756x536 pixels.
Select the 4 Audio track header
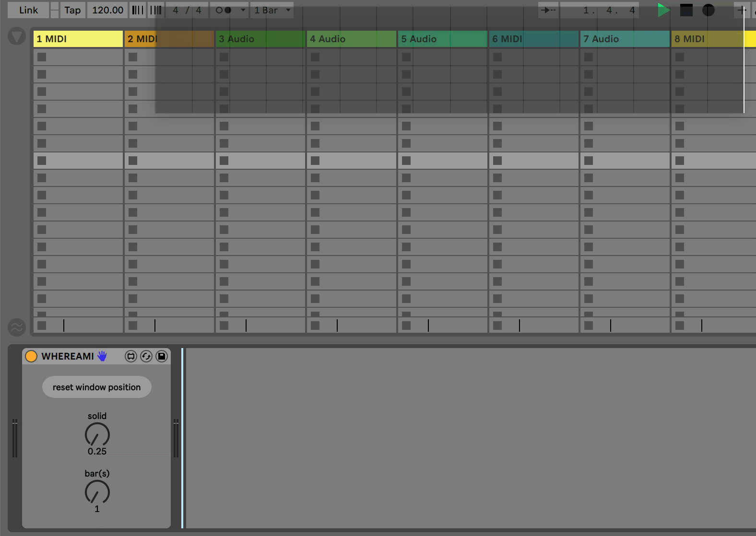pyautogui.click(x=352, y=39)
